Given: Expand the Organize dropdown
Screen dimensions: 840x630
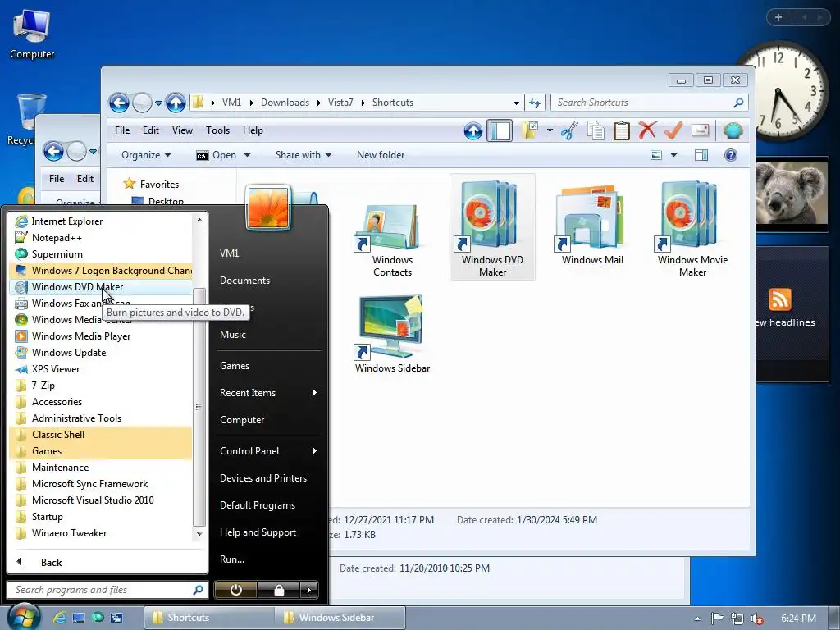Looking at the screenshot, I should pos(146,155).
